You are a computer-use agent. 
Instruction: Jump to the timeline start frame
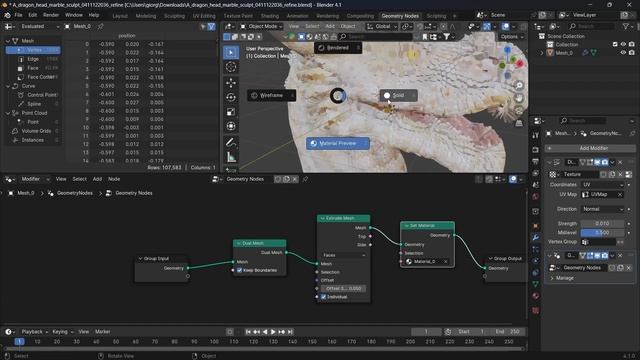tap(248, 332)
